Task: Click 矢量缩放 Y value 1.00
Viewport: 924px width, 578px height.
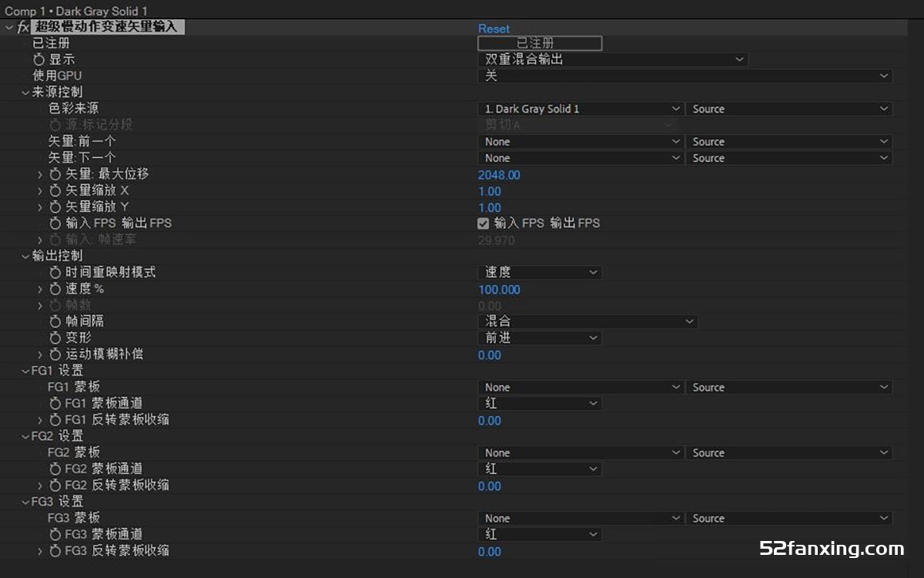Action: pyautogui.click(x=490, y=208)
